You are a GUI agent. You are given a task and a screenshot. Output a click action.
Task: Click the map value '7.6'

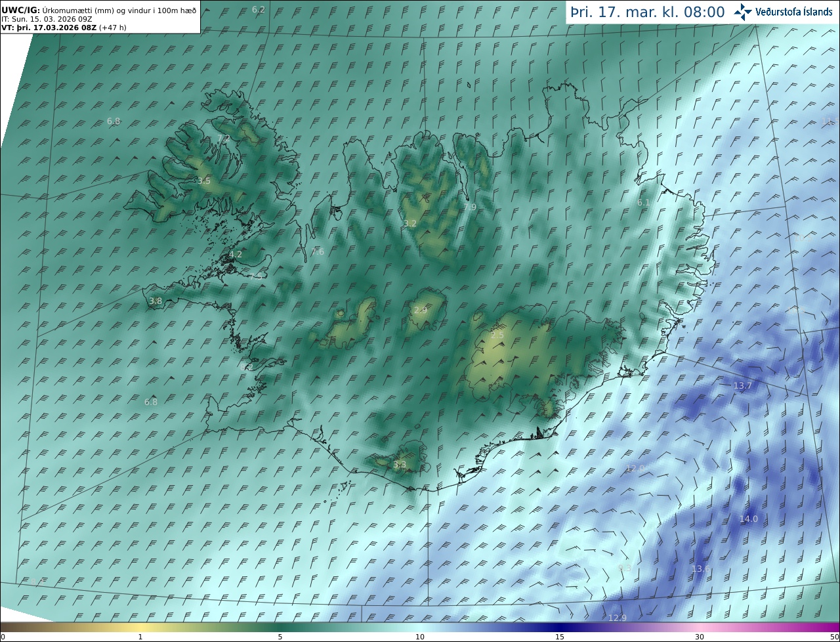(318, 252)
